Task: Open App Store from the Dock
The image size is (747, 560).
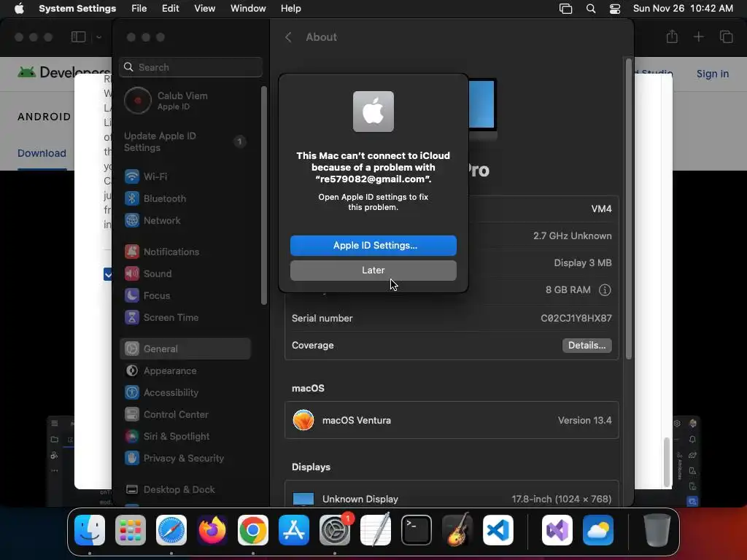Action: coord(294,530)
